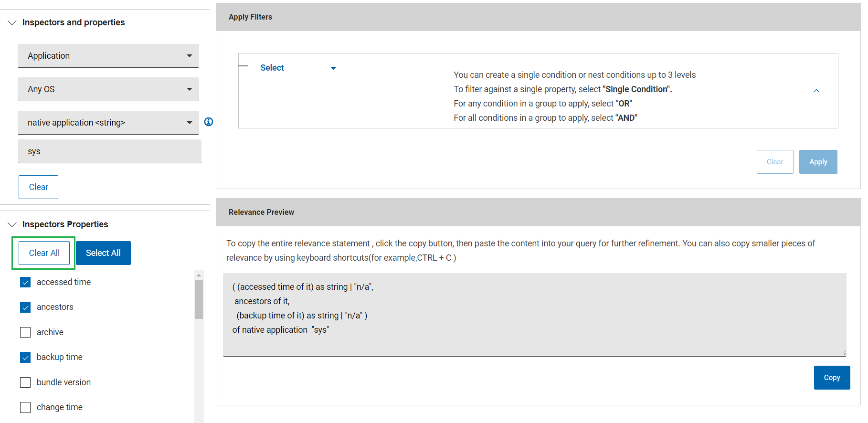Screen dimensions: 868x423
Task: Collapse the Inspectors and properties section
Action: tap(12, 22)
